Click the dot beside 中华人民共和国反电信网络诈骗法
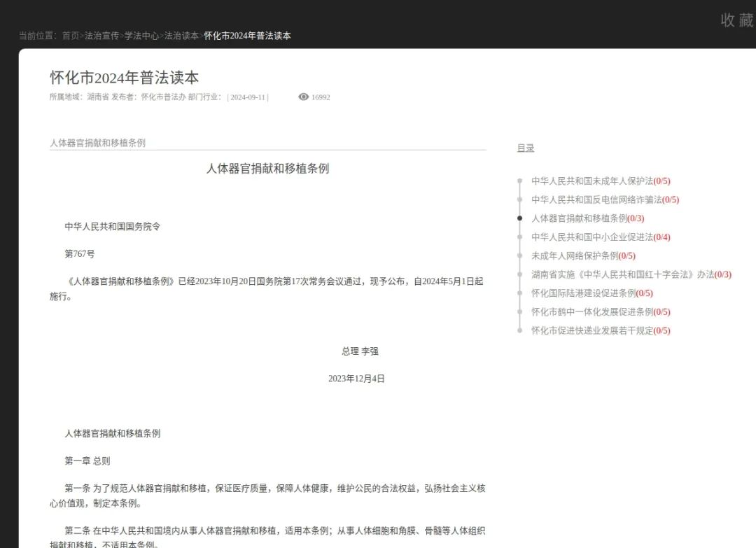Screen dimensions: 756x548 pos(519,199)
